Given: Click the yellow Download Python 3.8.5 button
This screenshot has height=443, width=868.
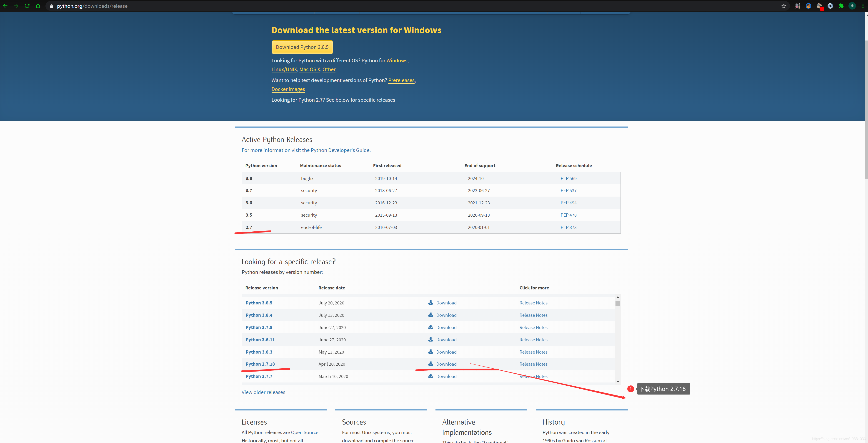Looking at the screenshot, I should [302, 47].
